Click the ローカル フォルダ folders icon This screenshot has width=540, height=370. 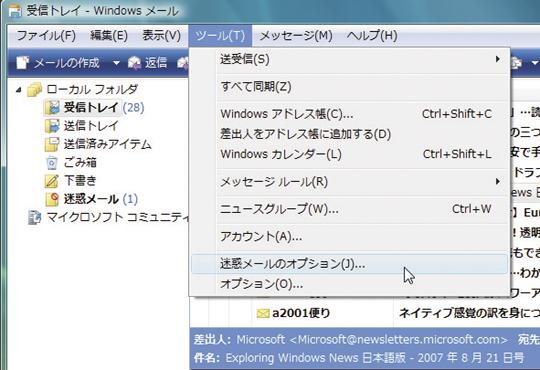click(x=34, y=90)
